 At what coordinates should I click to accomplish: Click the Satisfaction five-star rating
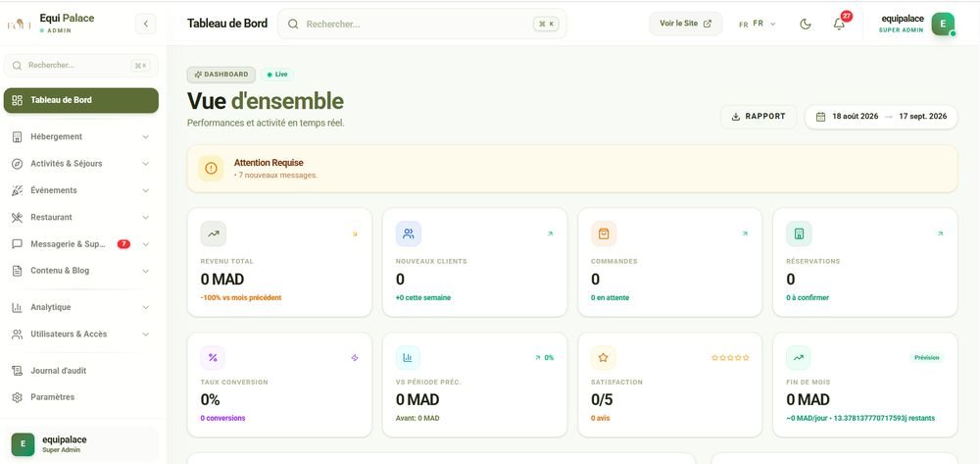coord(730,358)
